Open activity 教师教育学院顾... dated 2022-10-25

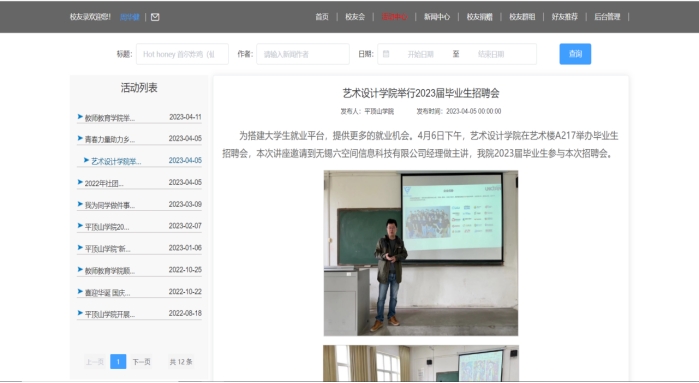[110, 270]
